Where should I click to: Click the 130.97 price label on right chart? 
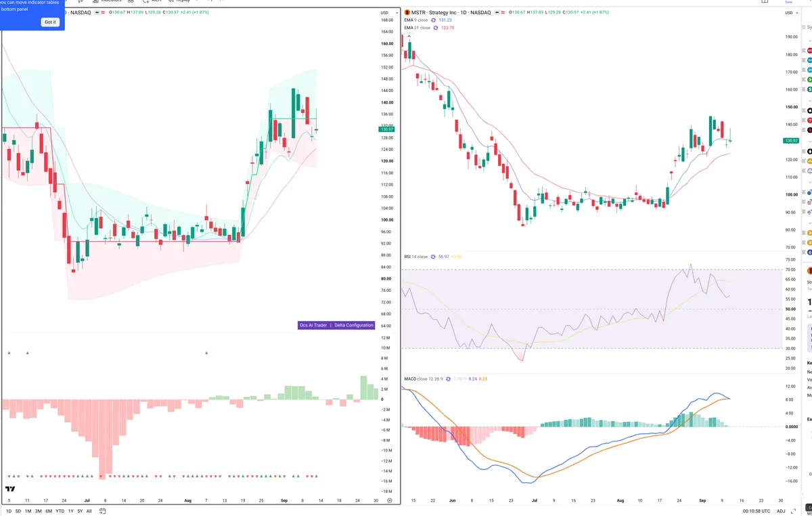(791, 141)
